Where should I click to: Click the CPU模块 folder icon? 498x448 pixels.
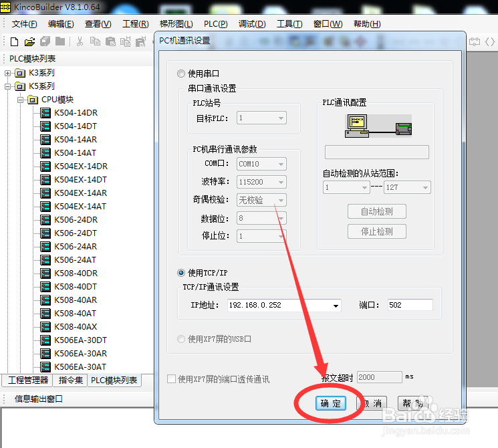pos(33,100)
